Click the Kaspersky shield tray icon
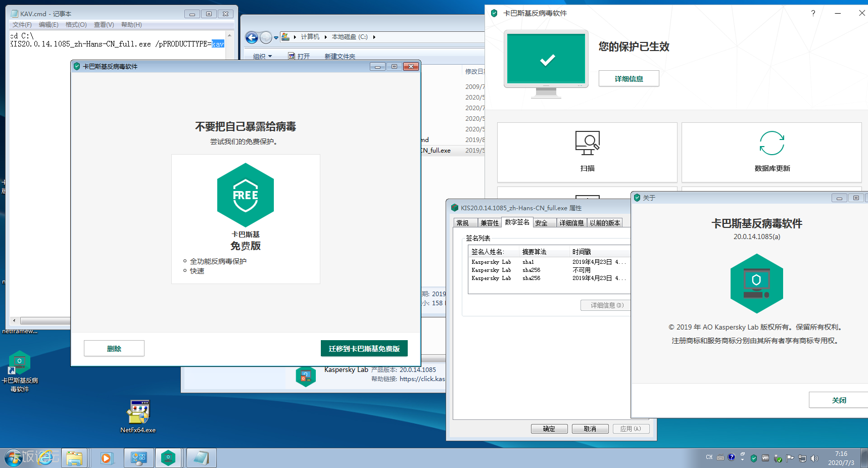The height and width of the screenshot is (468, 868). tap(754, 458)
